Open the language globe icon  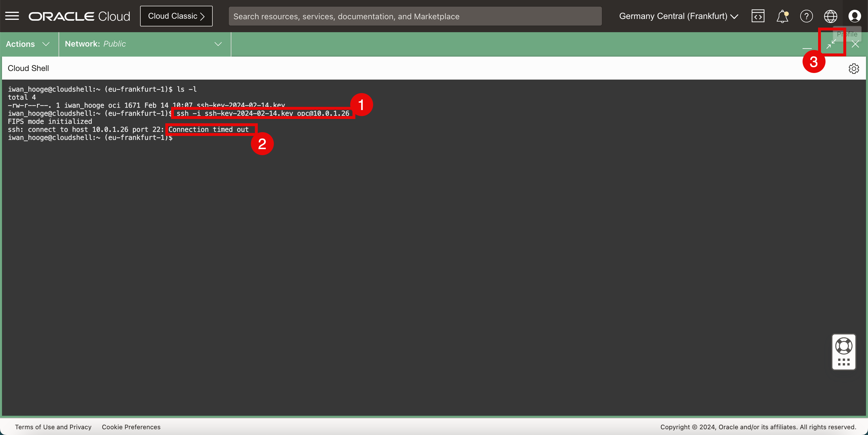[830, 16]
